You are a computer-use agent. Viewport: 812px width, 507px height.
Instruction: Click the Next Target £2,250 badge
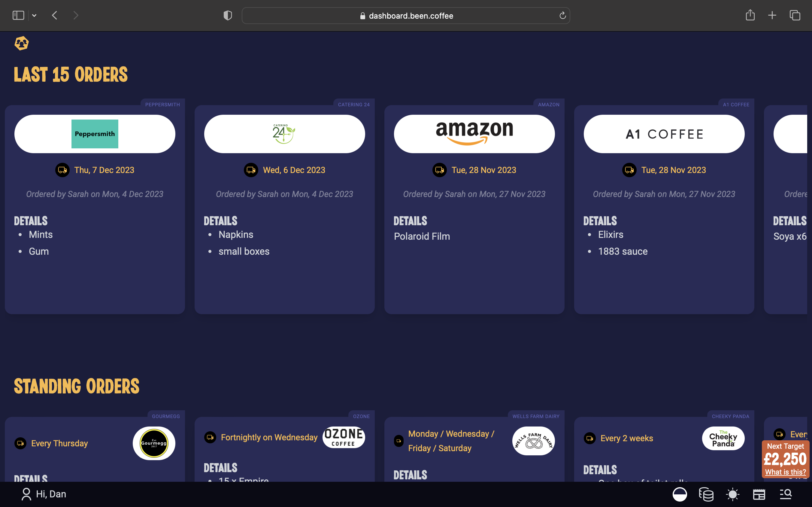(x=786, y=459)
